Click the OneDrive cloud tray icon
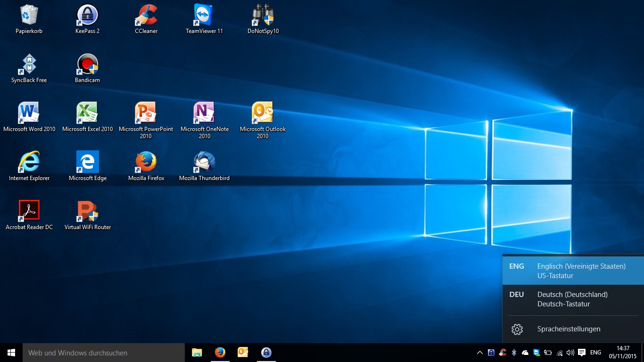 pyautogui.click(x=525, y=352)
